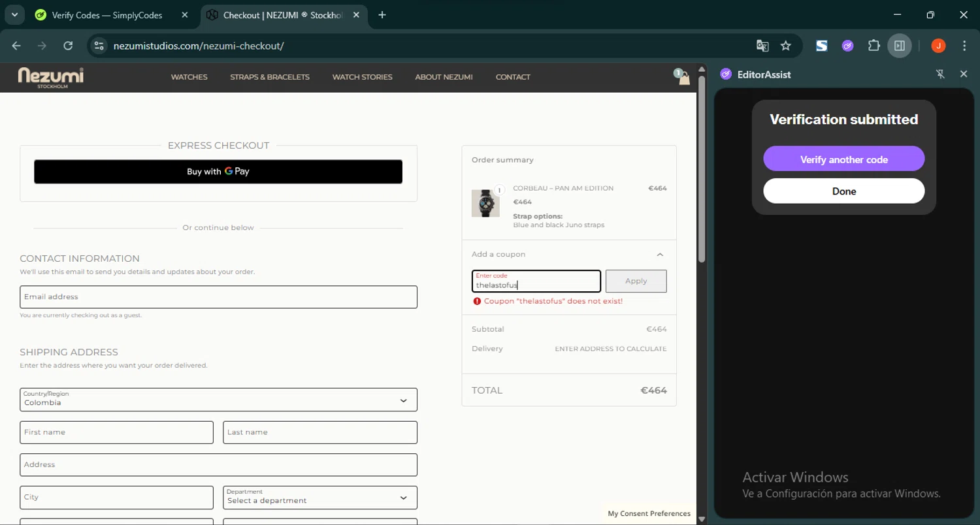Toggle the Chrome side panel button
980x525 pixels.
click(900, 46)
